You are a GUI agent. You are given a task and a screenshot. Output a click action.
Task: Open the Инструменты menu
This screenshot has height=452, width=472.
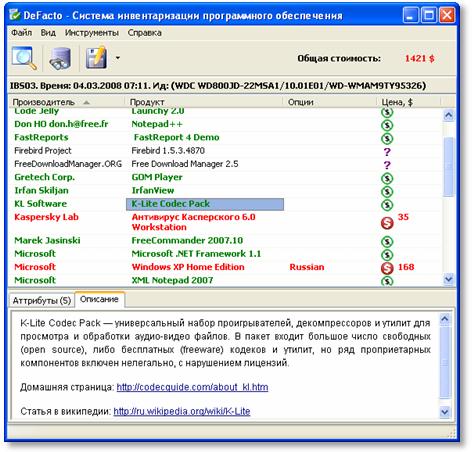(92, 33)
